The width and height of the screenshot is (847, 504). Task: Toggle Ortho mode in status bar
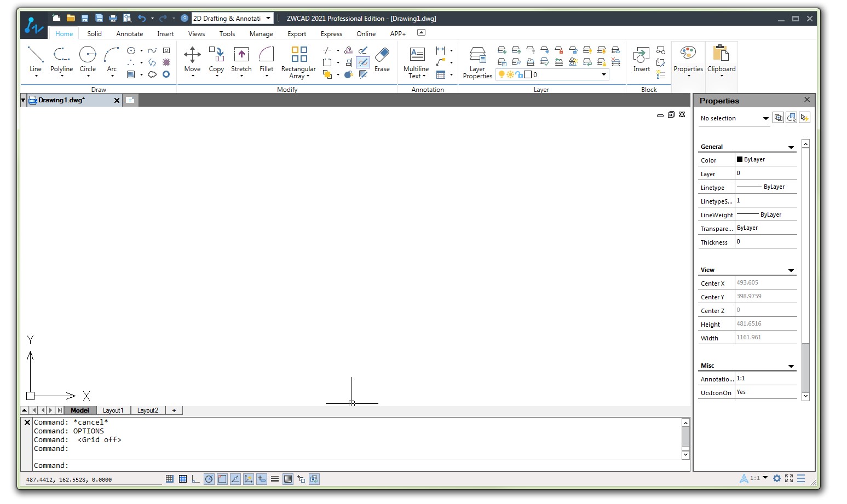click(x=196, y=479)
